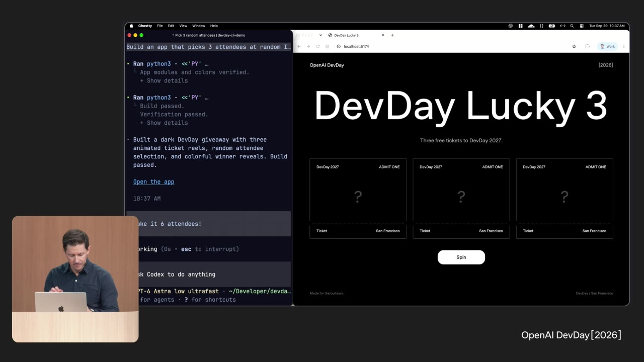Close the DevDay Lucky 3 tab
Image resolution: width=644 pixels, height=362 pixels.
383,35
